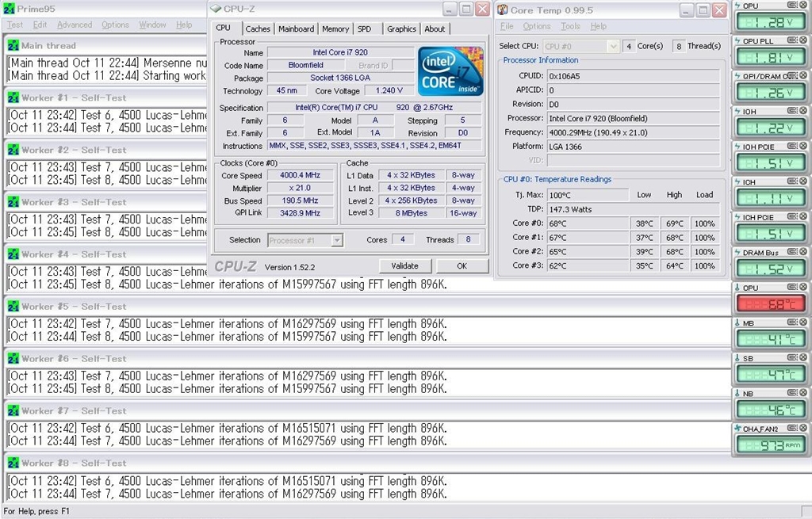The height and width of the screenshot is (519, 812).
Task: Open the Help menu in Prime95
Action: pyautogui.click(x=184, y=25)
